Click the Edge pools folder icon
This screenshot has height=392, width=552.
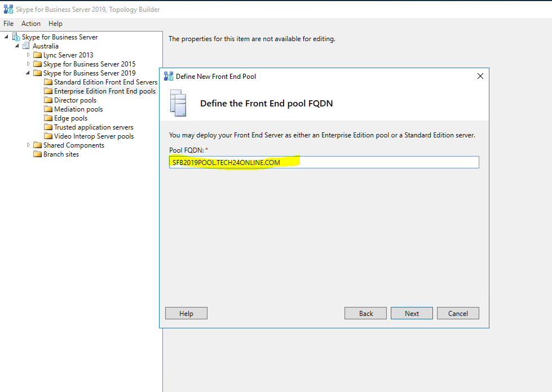tap(48, 118)
